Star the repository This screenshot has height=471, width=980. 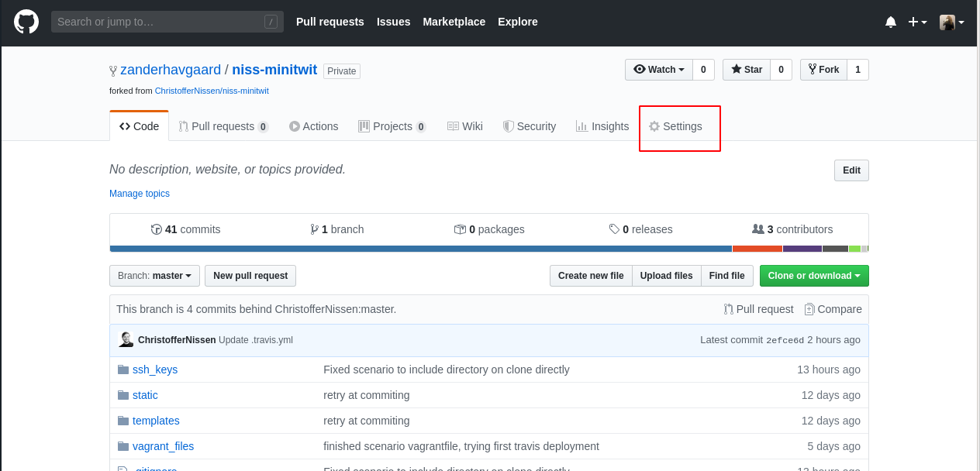click(746, 70)
